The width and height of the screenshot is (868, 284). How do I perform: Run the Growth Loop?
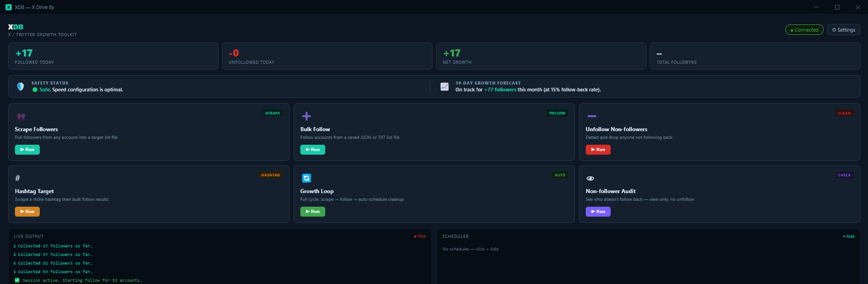[313, 212]
